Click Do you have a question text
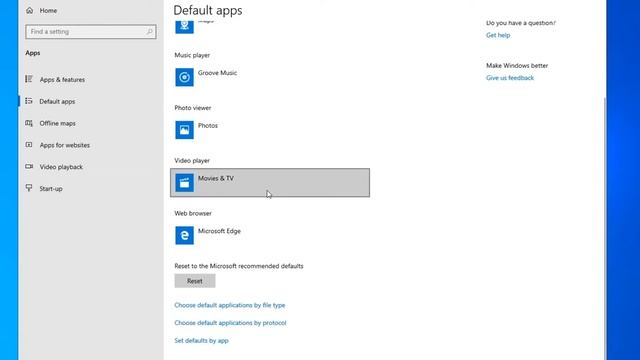 pyautogui.click(x=521, y=23)
